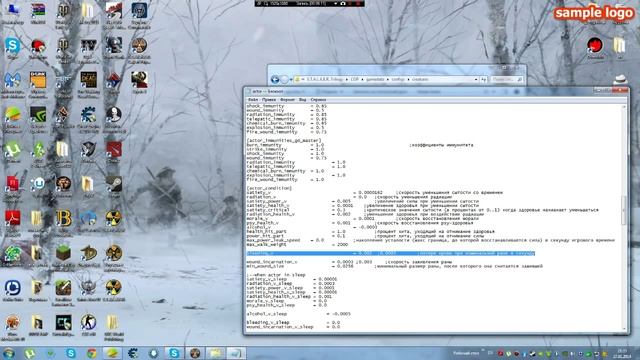Launch Minecraft grass block desktop shortcut

pyautogui.click(x=63, y=253)
